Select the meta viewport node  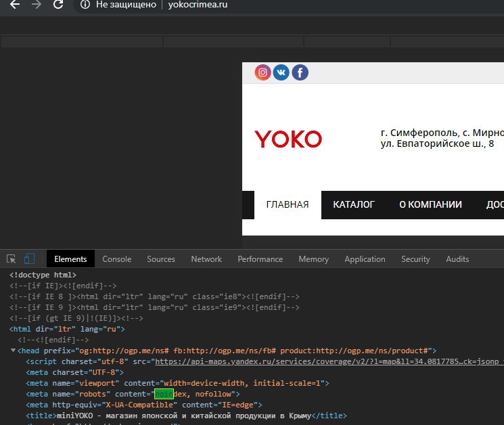(x=177, y=383)
